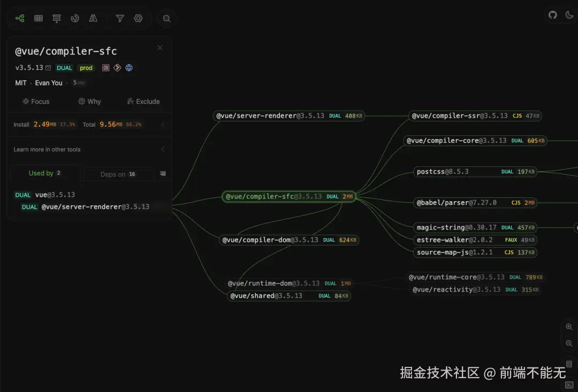This screenshot has height=392, width=578.
Task: Open the settings gear icon
Action: click(x=138, y=18)
